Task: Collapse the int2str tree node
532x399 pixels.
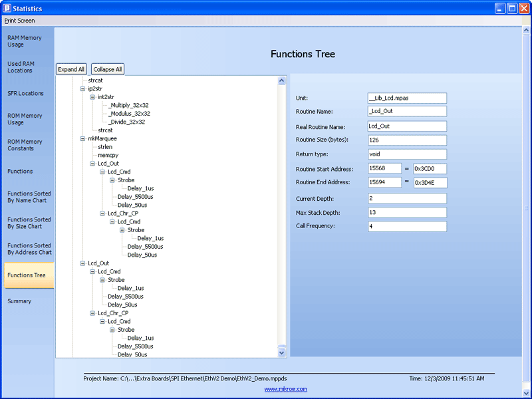Action: pyautogui.click(x=92, y=97)
